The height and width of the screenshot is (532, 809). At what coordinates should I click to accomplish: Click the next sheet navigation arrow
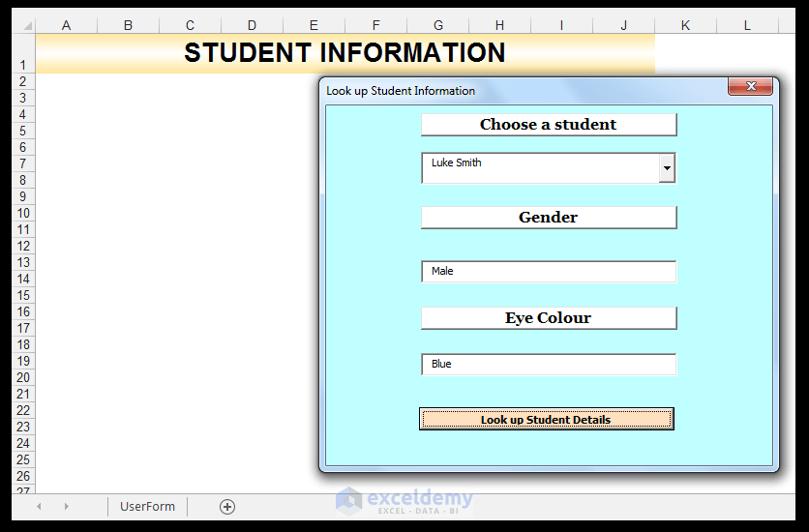(x=66, y=507)
